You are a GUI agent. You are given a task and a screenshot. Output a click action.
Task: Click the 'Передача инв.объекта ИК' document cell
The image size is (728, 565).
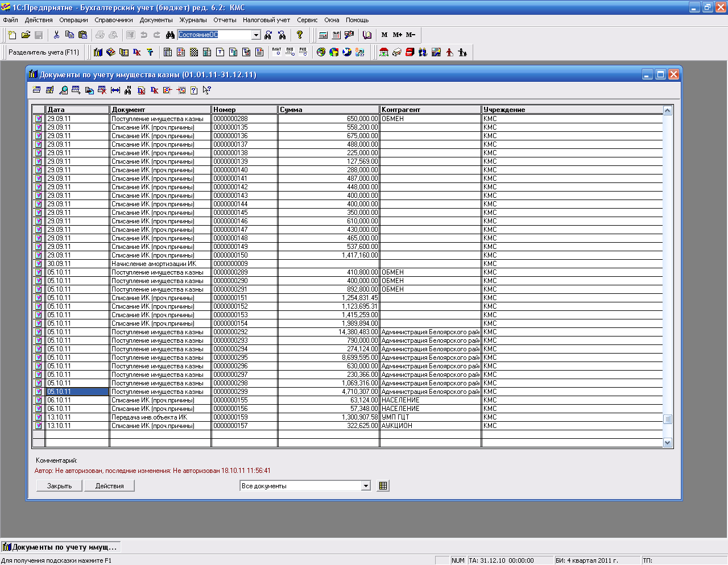coord(160,417)
